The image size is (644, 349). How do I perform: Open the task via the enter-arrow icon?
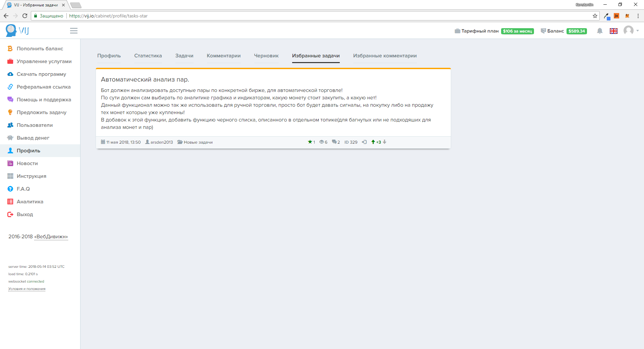coord(364,142)
